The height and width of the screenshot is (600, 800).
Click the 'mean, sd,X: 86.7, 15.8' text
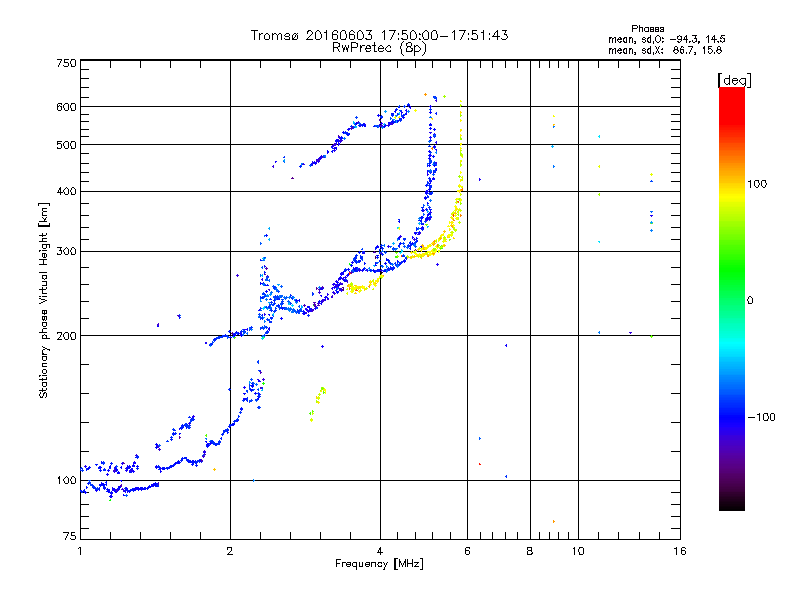(x=665, y=50)
